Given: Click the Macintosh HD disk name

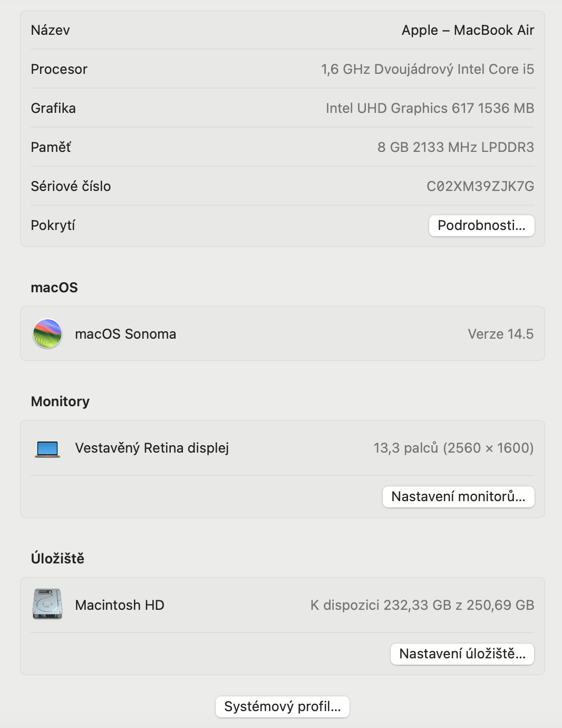Looking at the screenshot, I should [120, 605].
